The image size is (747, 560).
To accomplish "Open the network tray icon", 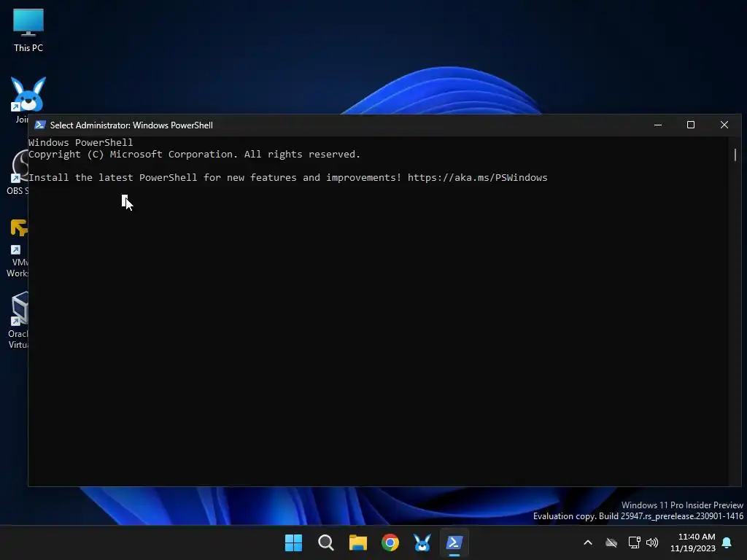I will click(634, 542).
